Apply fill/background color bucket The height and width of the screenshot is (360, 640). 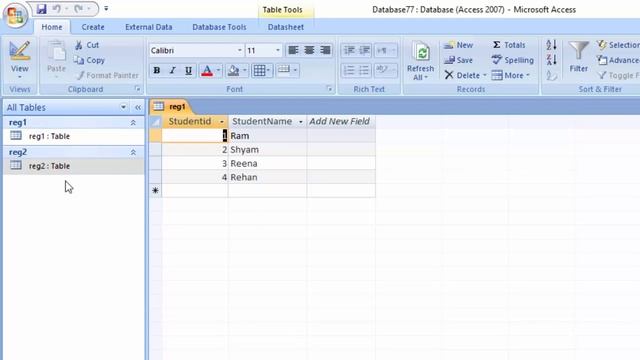click(233, 71)
